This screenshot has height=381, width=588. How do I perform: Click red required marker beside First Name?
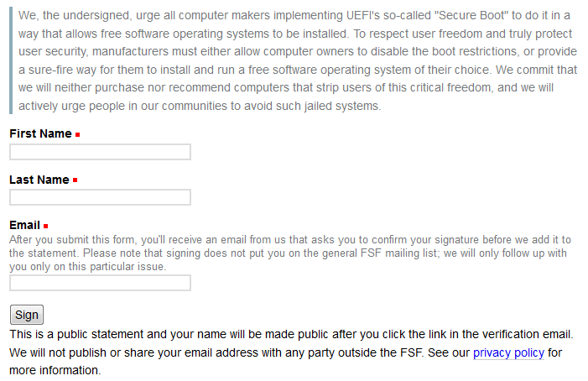point(78,134)
